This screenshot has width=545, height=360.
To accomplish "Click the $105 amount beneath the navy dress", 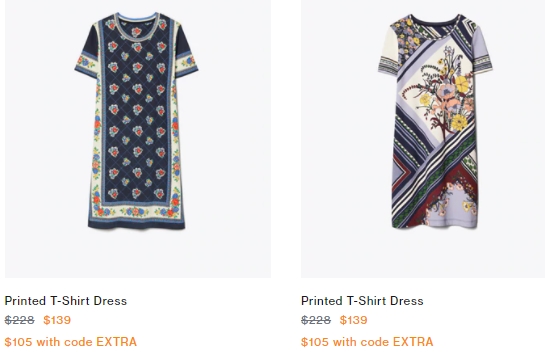I will [x=18, y=342].
